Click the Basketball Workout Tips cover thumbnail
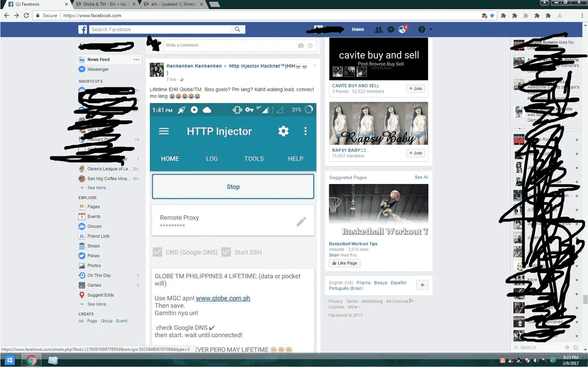 point(378,210)
